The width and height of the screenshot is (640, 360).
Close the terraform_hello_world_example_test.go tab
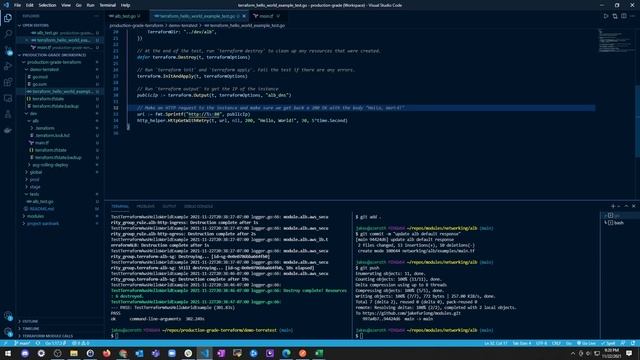pos(244,16)
